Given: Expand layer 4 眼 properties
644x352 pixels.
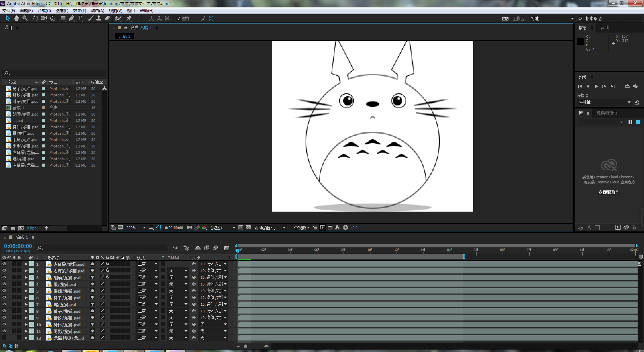Looking at the screenshot, I should pos(26,284).
